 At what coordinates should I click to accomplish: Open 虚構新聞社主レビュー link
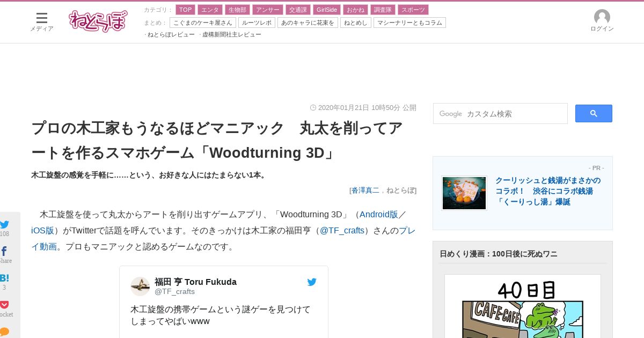[232, 34]
